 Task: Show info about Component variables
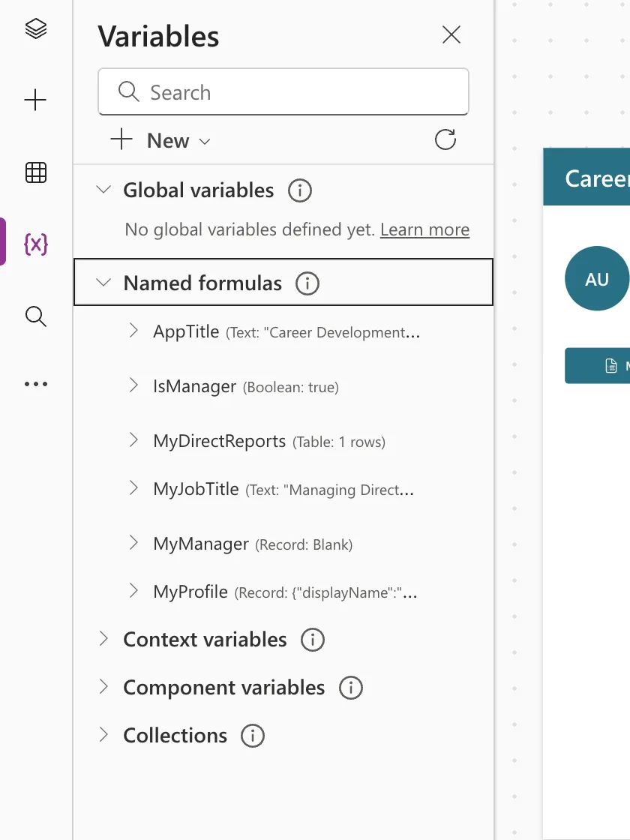pyautogui.click(x=351, y=688)
